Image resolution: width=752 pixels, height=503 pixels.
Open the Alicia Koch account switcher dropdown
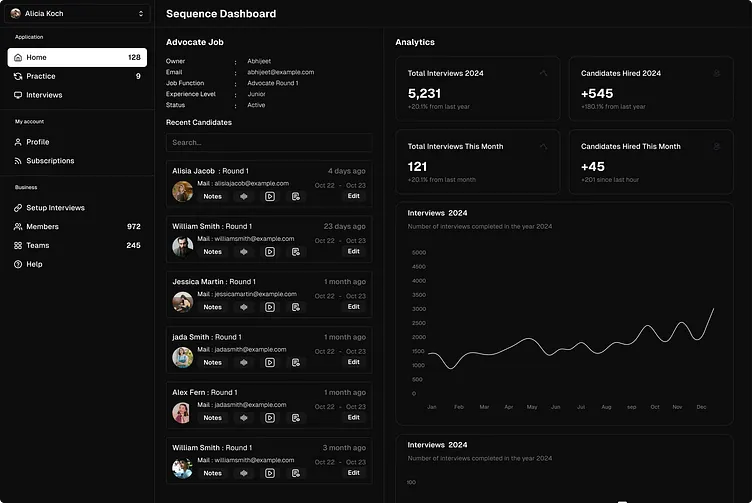coord(77,14)
